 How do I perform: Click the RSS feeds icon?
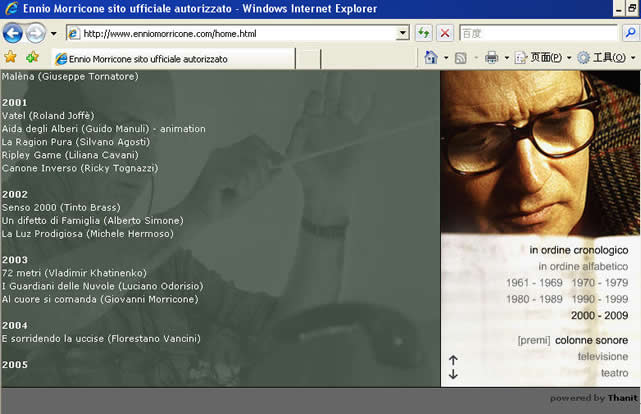point(461,58)
